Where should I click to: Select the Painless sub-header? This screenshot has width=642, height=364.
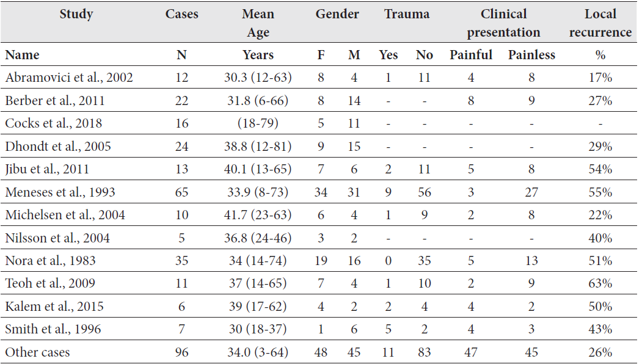tap(531, 55)
